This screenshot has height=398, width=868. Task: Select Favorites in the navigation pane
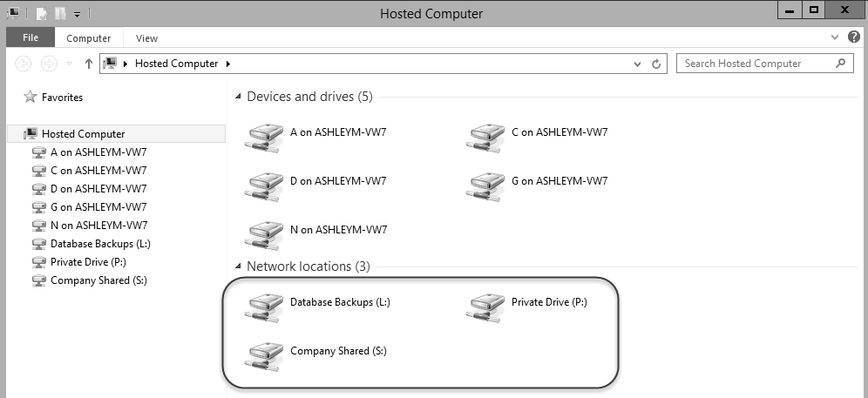tap(62, 98)
